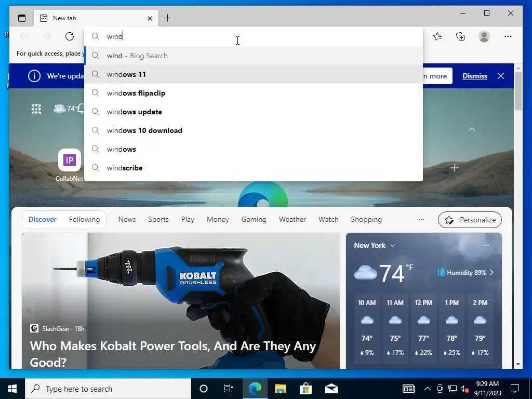Click the muted volume tray icon
532x399 pixels.
(x=464, y=389)
